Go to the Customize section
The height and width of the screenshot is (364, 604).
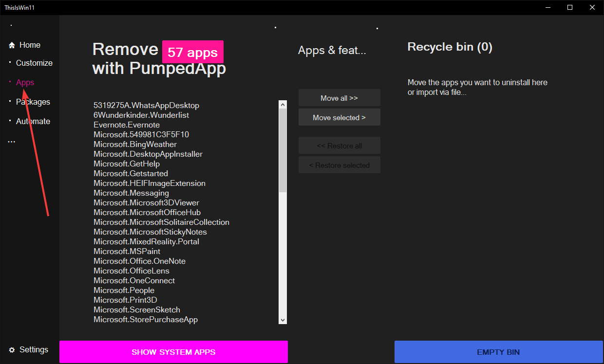coord(34,63)
